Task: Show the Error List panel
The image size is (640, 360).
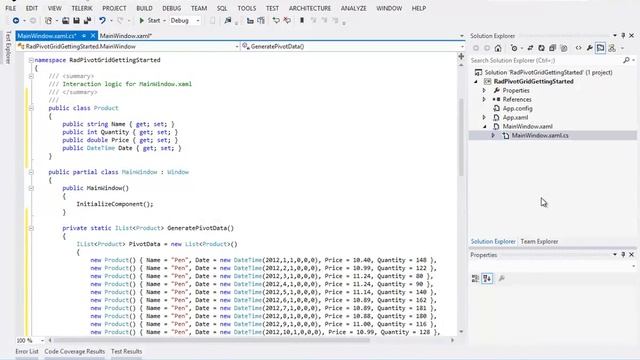Action: tap(27, 351)
